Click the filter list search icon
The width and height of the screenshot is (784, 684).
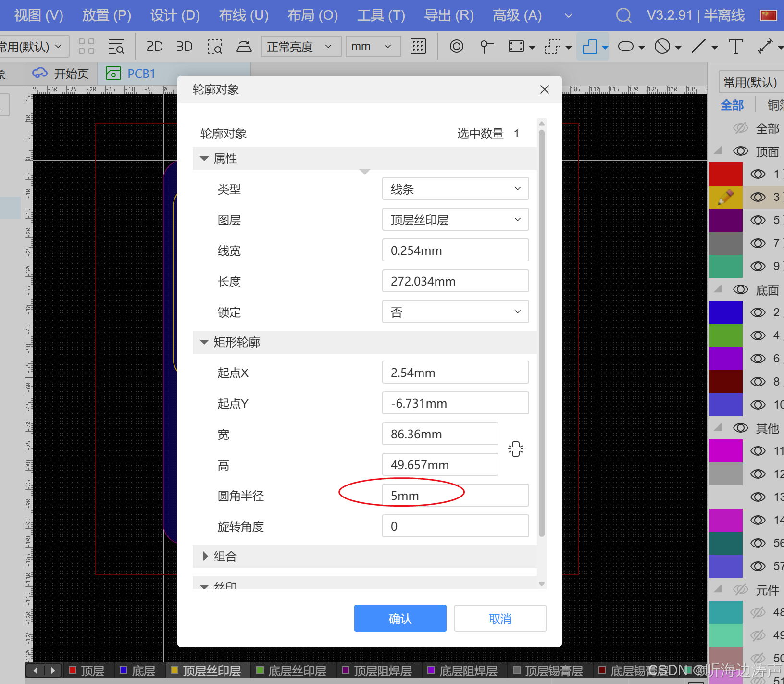(116, 47)
